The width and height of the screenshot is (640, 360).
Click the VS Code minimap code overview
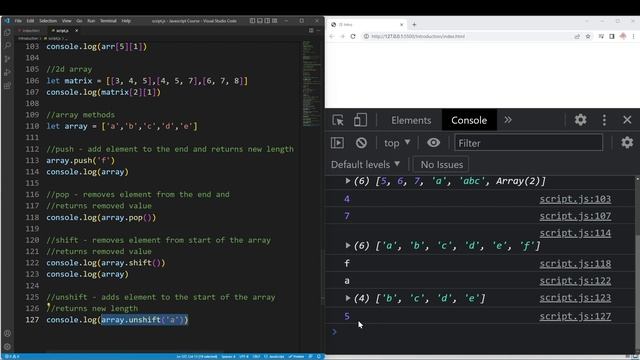point(312,84)
